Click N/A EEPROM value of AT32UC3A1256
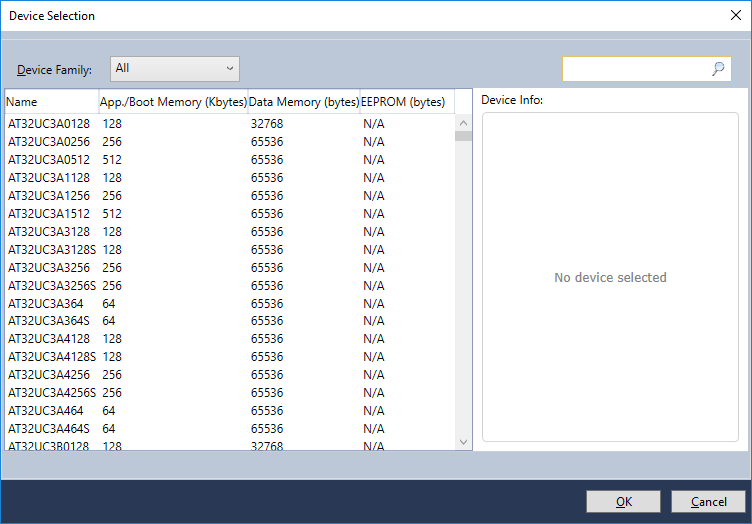752x524 pixels. click(374, 196)
